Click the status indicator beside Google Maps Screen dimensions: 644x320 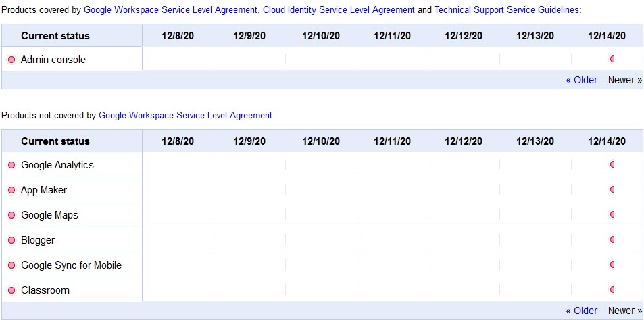pos(11,215)
